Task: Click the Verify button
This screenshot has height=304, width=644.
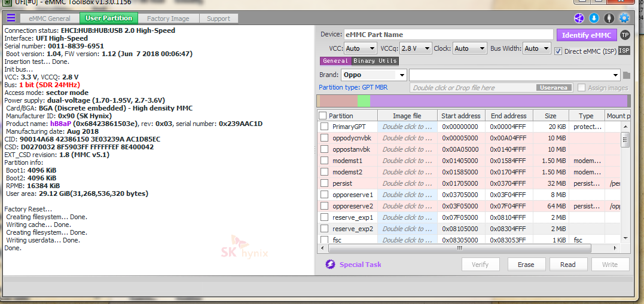Action: 481,265
